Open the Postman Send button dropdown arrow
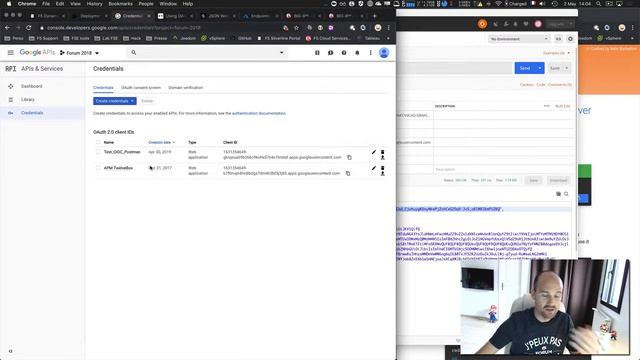 (540, 68)
